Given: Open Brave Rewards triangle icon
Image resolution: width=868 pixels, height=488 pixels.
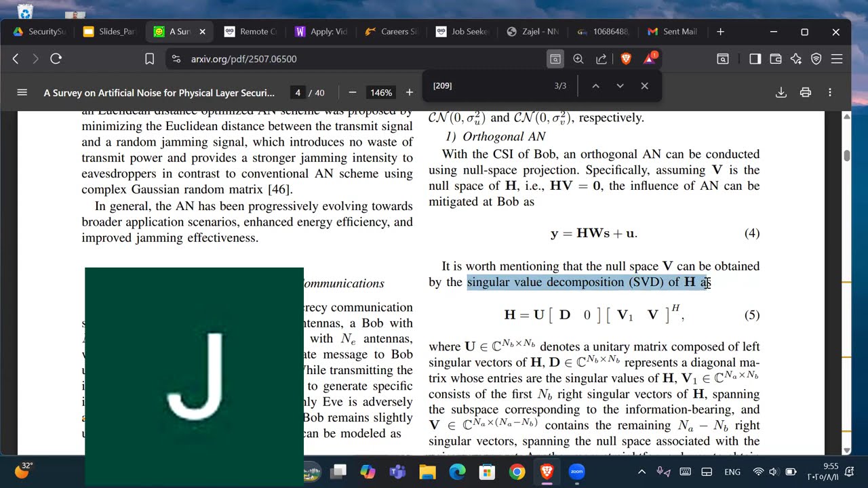Looking at the screenshot, I should pos(650,59).
